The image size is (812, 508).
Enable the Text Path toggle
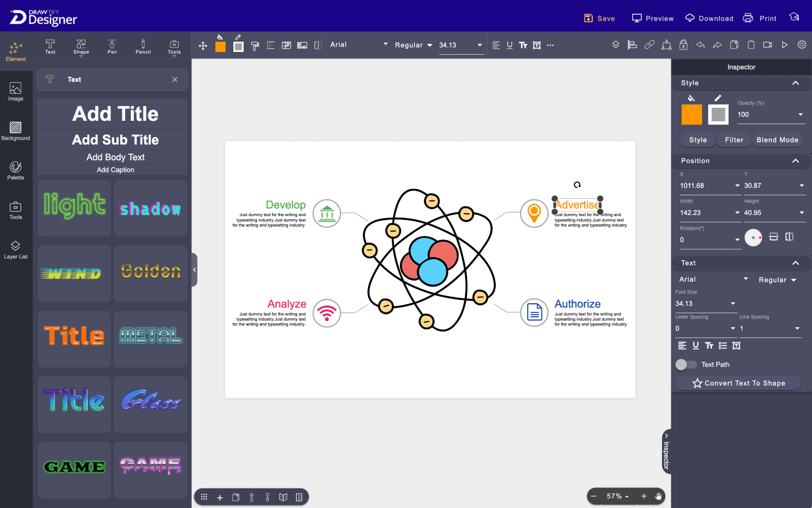point(686,364)
